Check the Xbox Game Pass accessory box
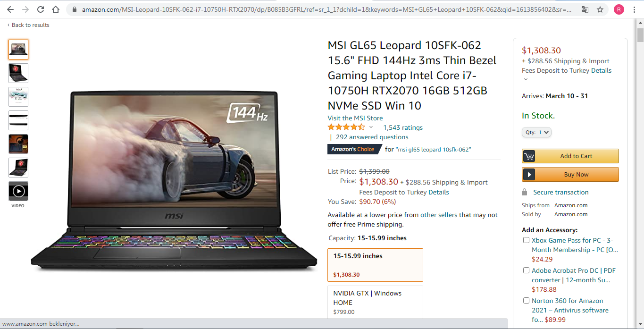644x329 pixels. tap(526, 240)
